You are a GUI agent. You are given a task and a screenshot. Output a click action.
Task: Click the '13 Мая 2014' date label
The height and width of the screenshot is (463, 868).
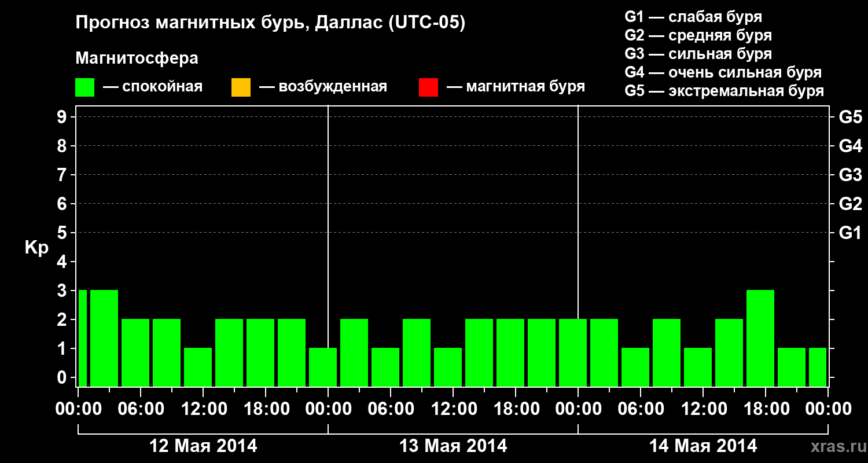pyautogui.click(x=453, y=446)
